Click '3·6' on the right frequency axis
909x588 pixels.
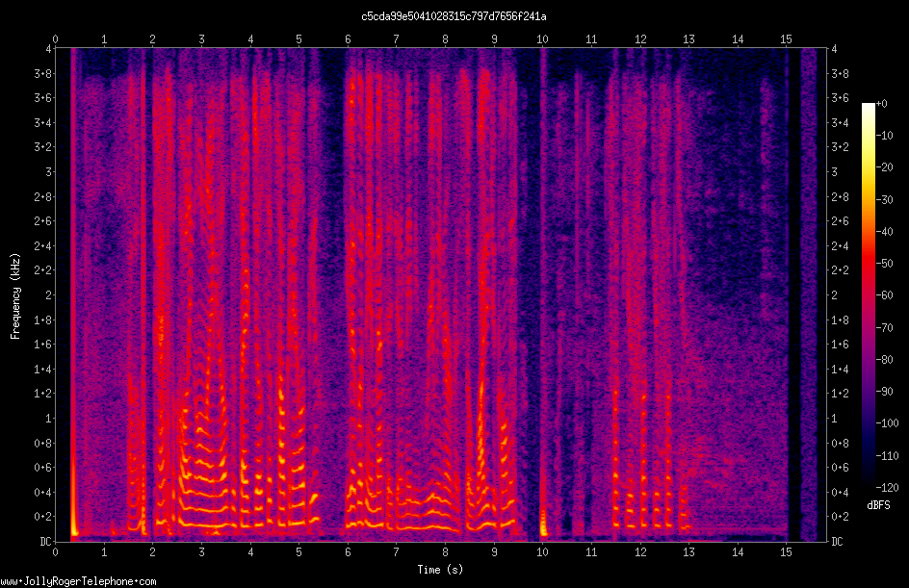point(840,98)
